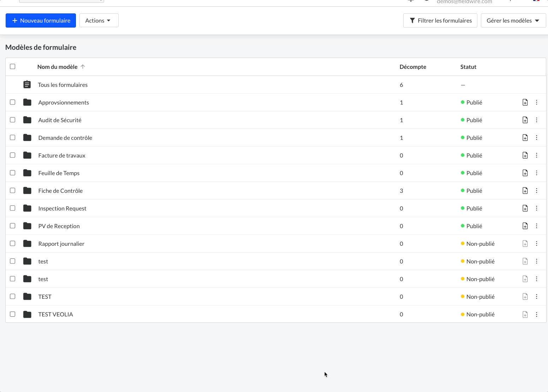Click add form icon for PV de Reception
This screenshot has height=392, width=548.
tap(525, 226)
